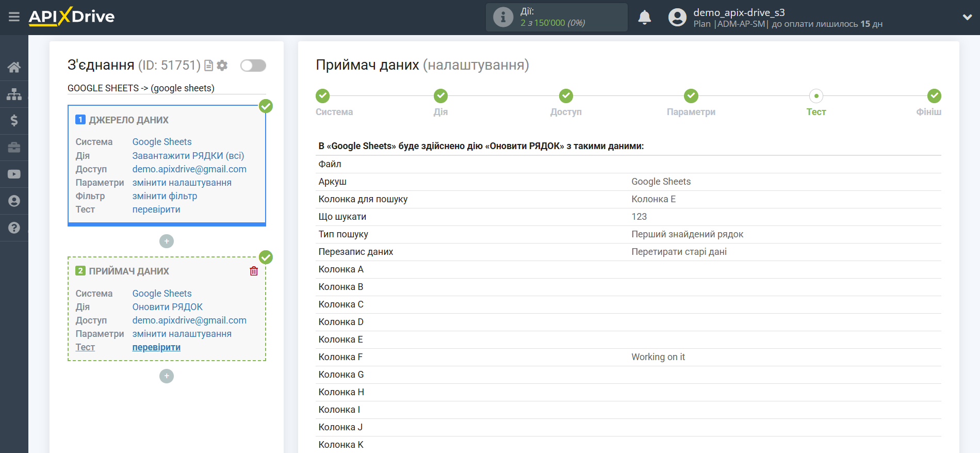
Task: Click receiver bold перевірити link
Action: [x=156, y=347]
